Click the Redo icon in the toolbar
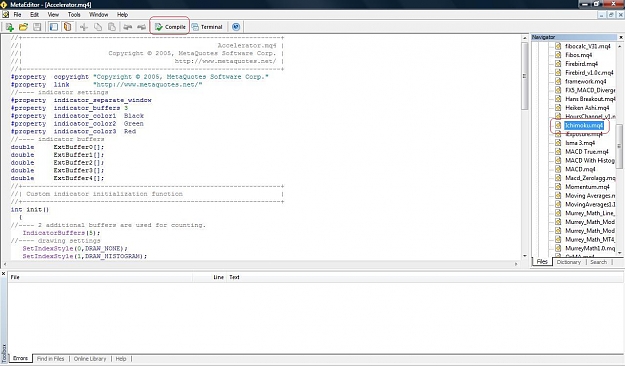The image size is (625, 366). 142,27
